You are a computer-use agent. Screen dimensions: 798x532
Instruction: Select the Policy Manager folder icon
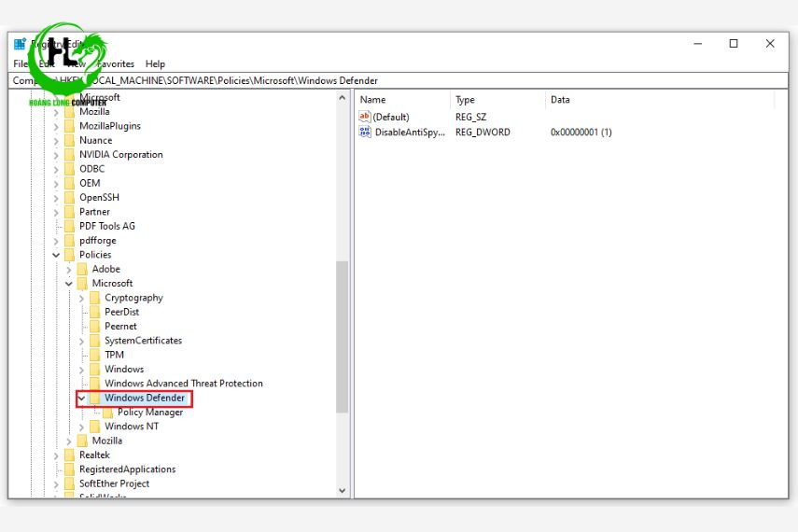pos(108,413)
